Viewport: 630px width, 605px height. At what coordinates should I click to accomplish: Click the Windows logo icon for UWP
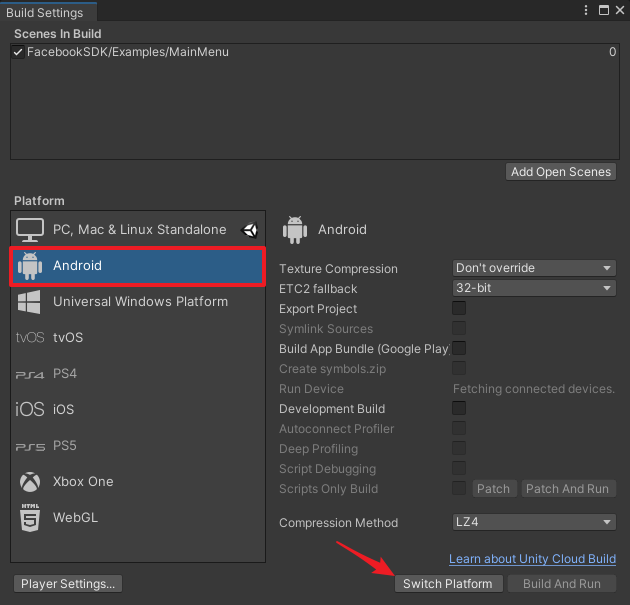(x=29, y=302)
